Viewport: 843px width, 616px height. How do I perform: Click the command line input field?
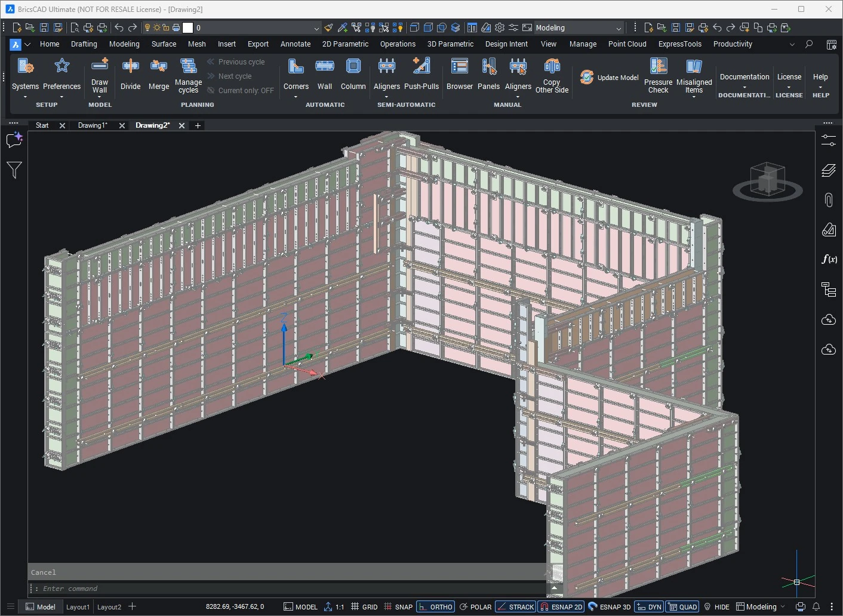pos(293,589)
